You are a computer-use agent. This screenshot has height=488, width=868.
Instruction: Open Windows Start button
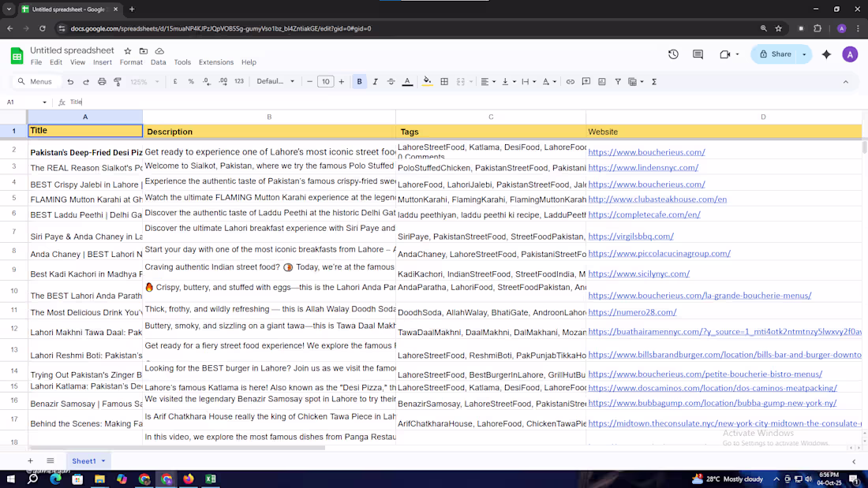click(x=10, y=479)
